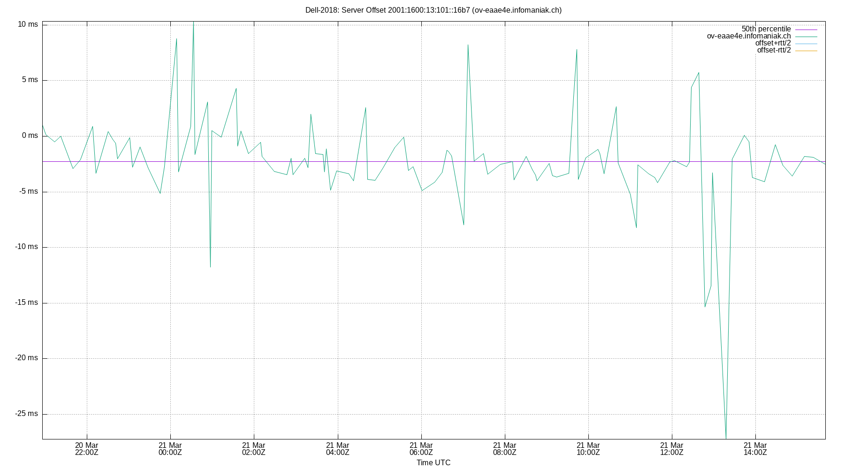Select the 21 Mar 08:00Z tick label

[x=504, y=449]
